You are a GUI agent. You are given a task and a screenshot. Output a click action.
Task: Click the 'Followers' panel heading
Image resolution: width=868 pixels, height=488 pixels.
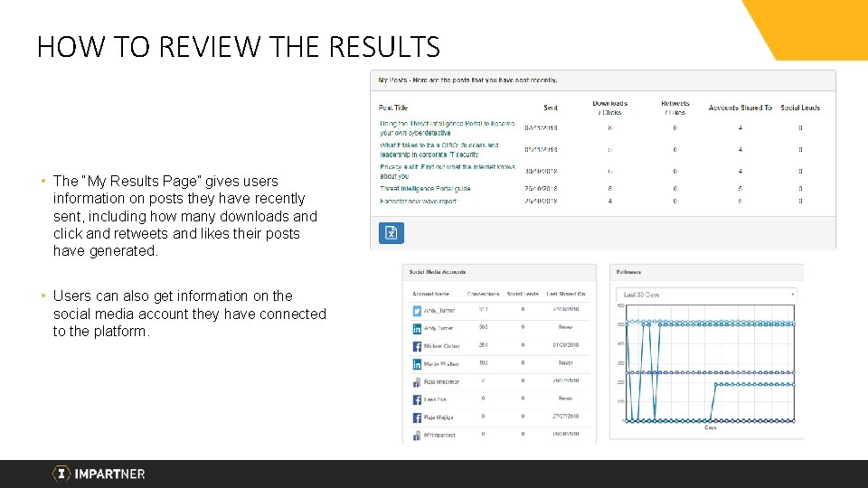[x=629, y=272]
